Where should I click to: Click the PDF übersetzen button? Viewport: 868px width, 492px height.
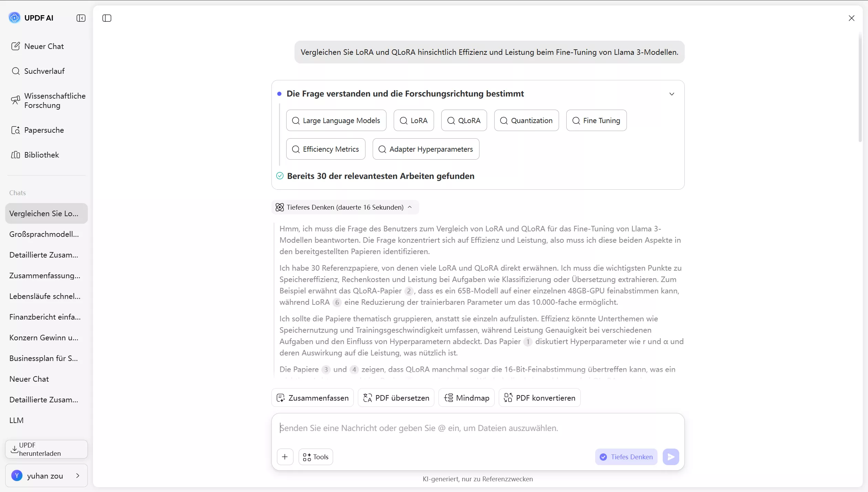[x=396, y=398]
